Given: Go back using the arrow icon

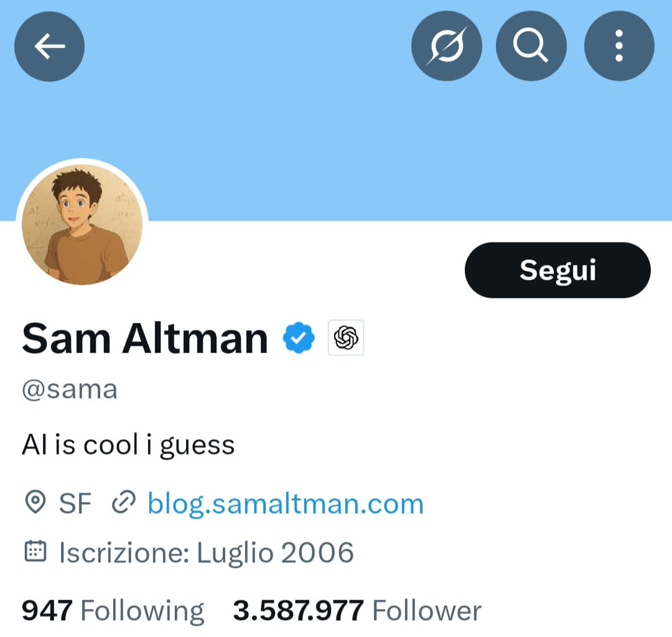Looking at the screenshot, I should [x=49, y=46].
